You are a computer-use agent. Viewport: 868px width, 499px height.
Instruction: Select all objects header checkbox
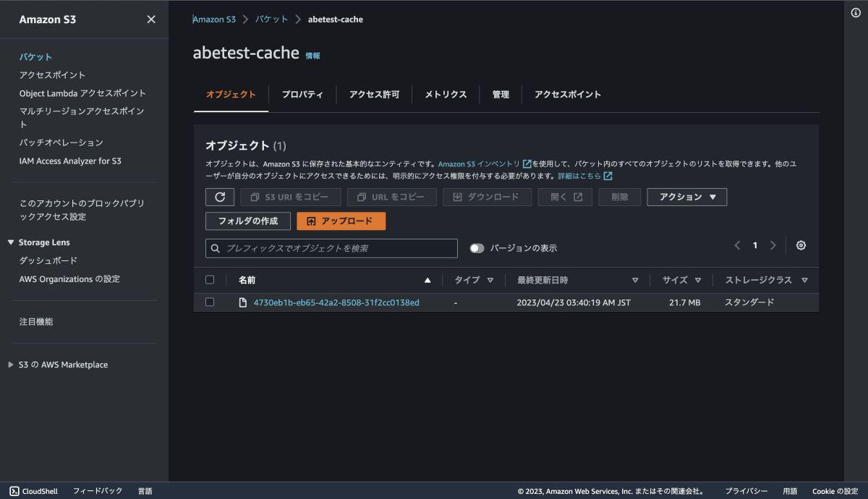[210, 280]
